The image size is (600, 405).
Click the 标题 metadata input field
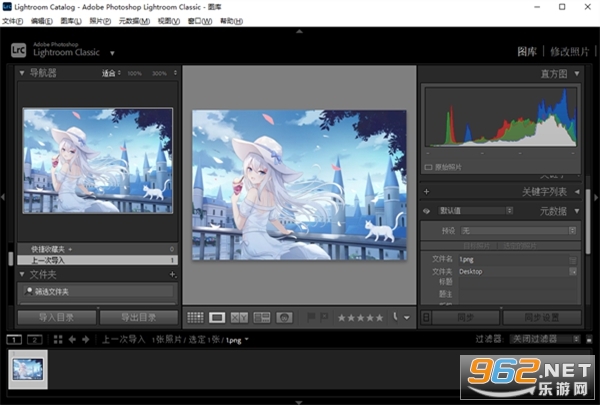[x=518, y=283]
